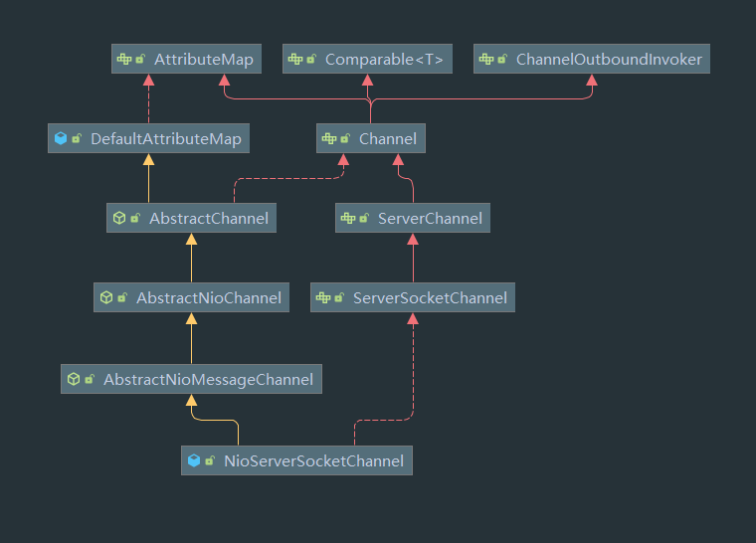Click the interface icon on ChannelOutboundInvoker
This screenshot has height=543, width=756.
[485, 60]
